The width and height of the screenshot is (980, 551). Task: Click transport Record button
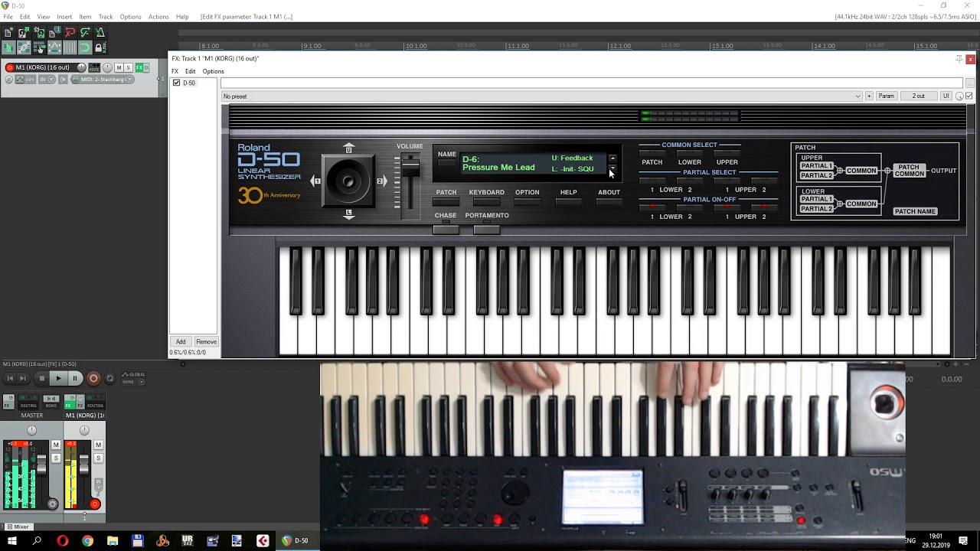(x=93, y=378)
